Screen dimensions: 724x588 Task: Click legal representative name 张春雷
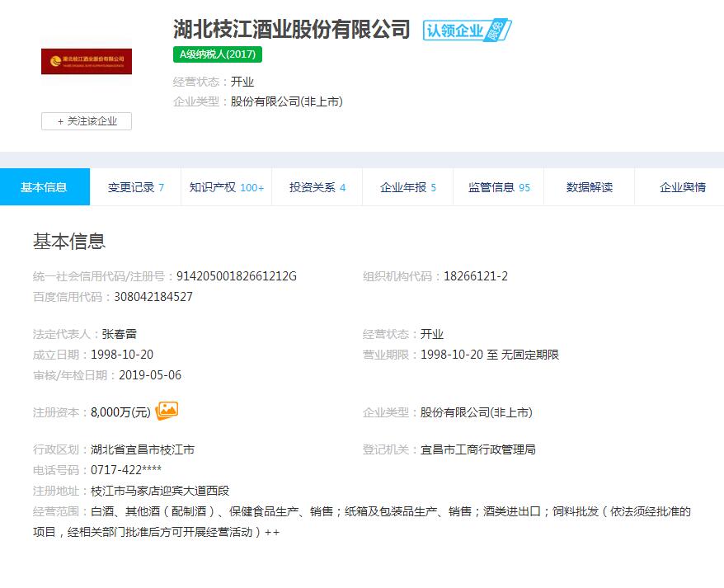click(x=119, y=334)
